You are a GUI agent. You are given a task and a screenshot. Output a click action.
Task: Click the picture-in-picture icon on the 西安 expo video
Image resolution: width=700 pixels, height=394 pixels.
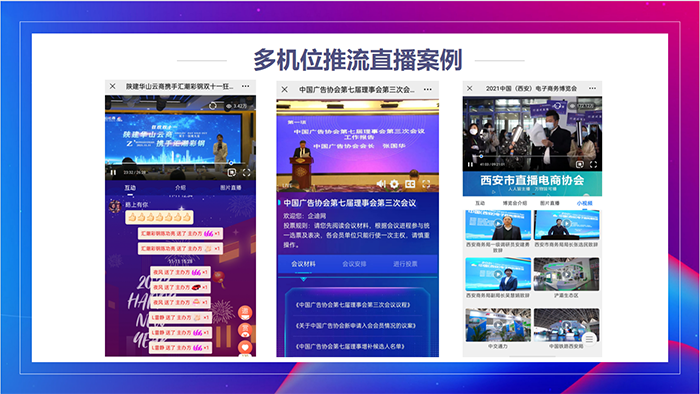point(579,164)
